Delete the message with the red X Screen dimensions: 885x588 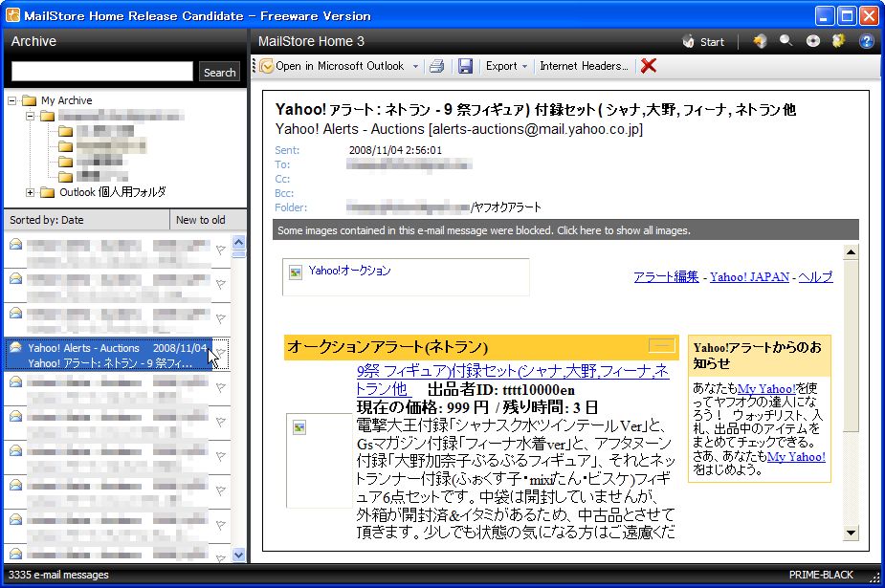click(649, 66)
